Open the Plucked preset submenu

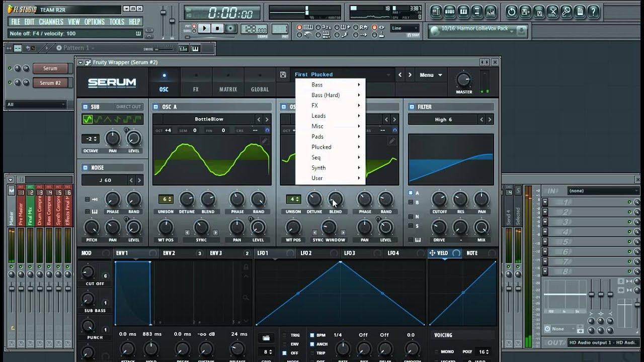330,147
